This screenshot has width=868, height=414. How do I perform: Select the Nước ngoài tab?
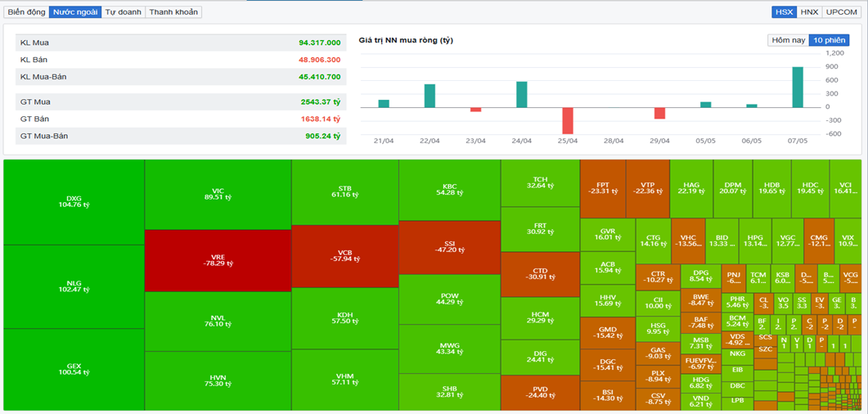(74, 12)
